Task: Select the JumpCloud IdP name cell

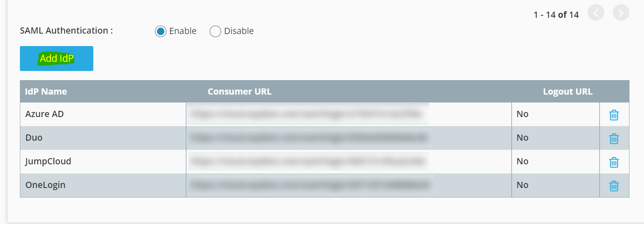Action: click(103, 161)
